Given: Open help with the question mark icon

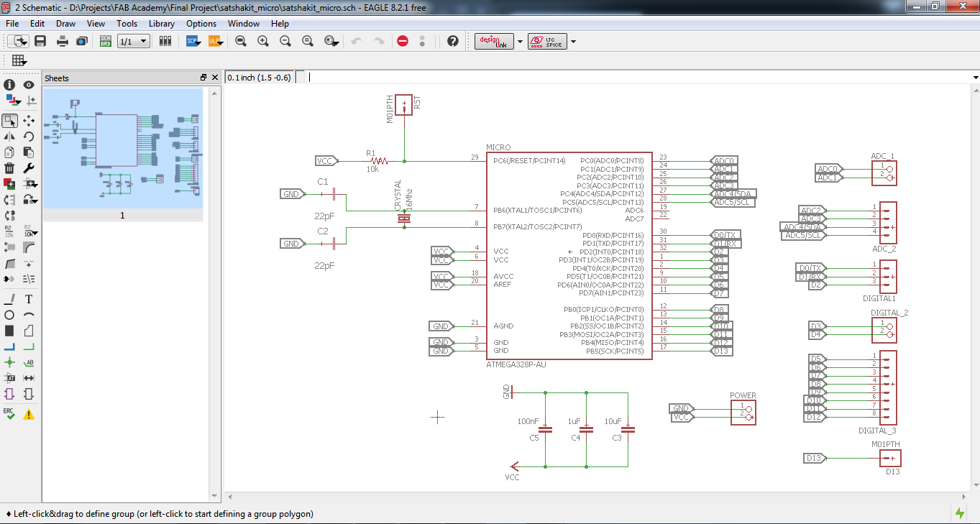Looking at the screenshot, I should (x=452, y=41).
